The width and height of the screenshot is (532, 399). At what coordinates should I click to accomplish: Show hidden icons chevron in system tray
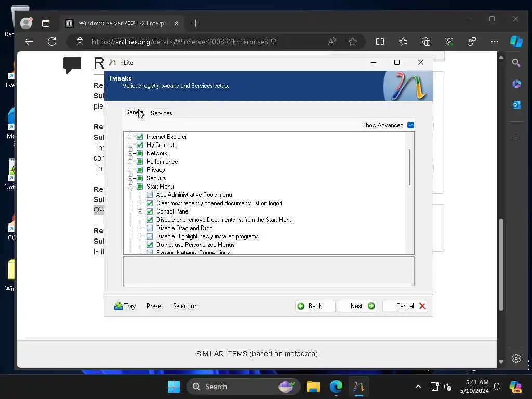click(x=418, y=387)
